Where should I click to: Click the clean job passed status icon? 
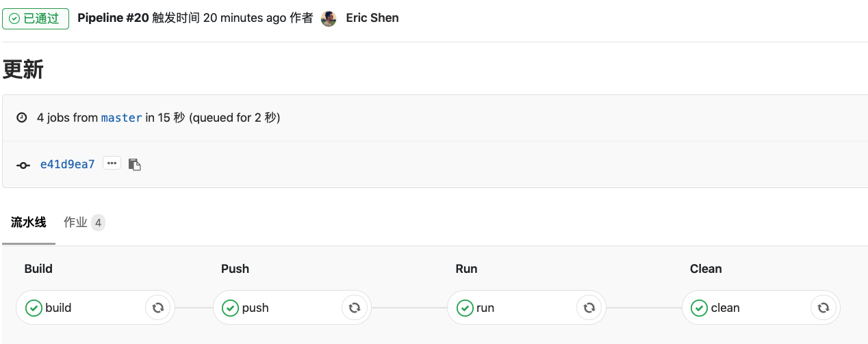pos(699,308)
